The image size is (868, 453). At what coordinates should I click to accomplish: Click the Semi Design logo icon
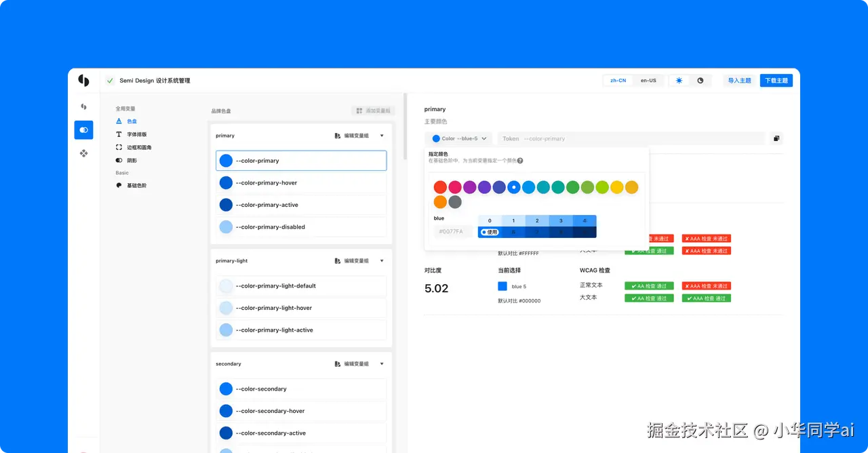(83, 80)
